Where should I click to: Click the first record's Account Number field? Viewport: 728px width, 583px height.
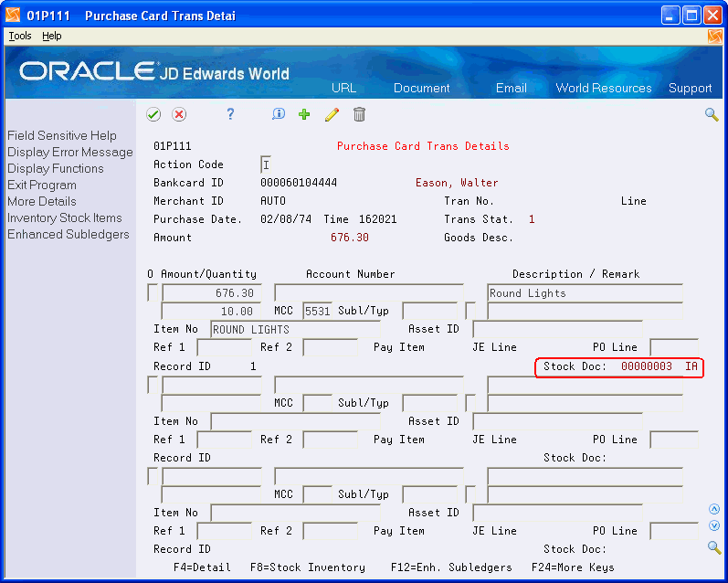point(369,293)
